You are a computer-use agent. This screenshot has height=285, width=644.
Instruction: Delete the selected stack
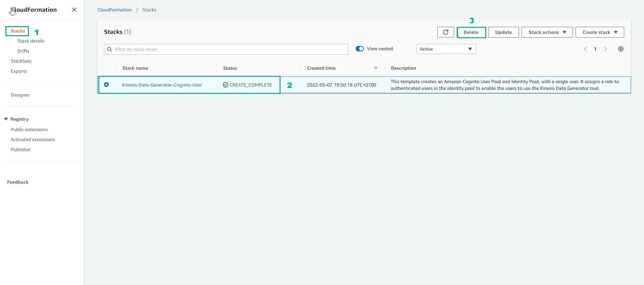click(x=471, y=32)
